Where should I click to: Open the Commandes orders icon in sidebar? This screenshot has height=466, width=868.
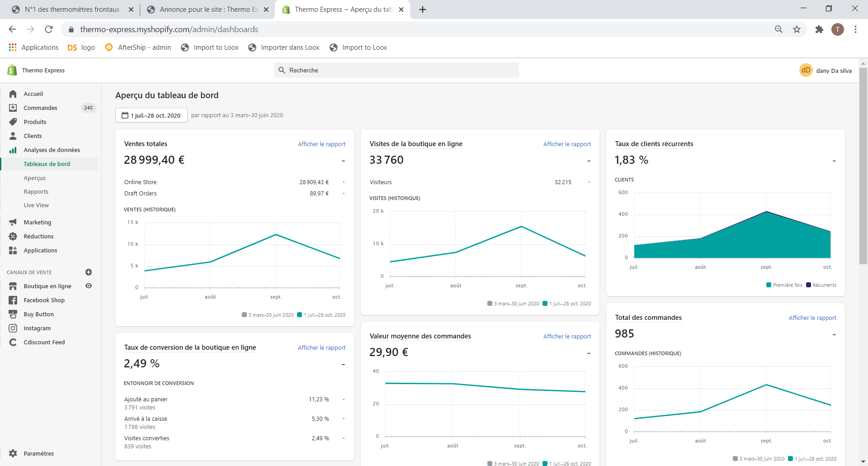[x=13, y=108]
